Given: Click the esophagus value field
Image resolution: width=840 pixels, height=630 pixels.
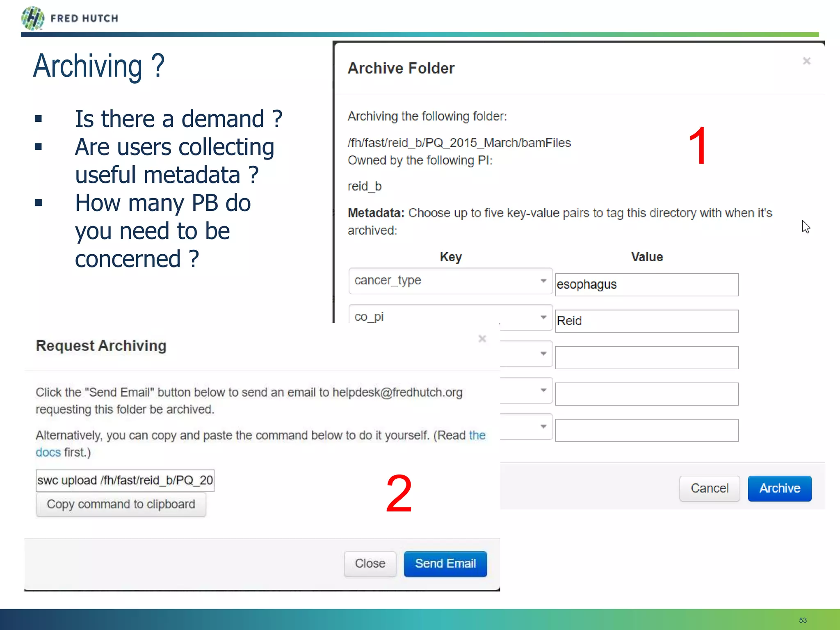Looking at the screenshot, I should (x=647, y=285).
